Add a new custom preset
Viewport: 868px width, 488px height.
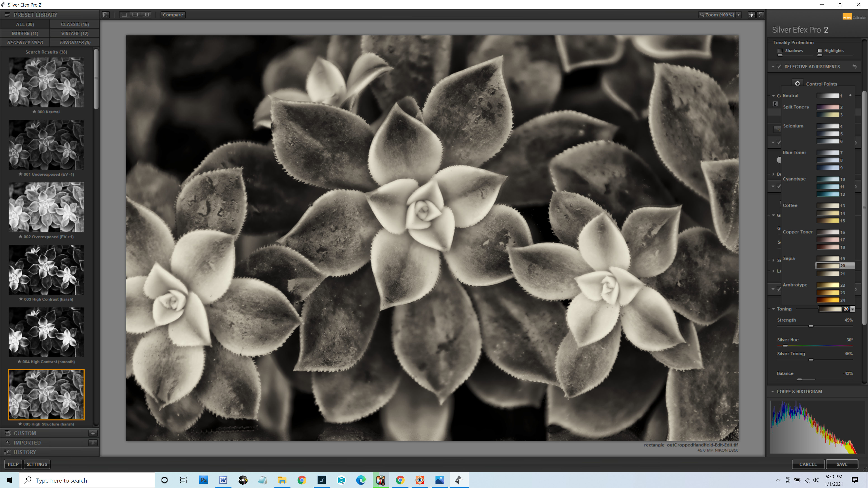click(93, 433)
